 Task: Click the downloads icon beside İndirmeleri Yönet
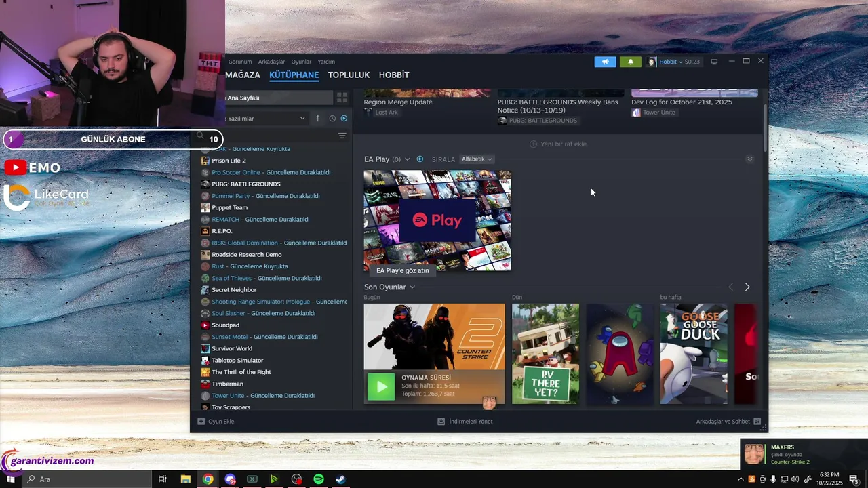[x=441, y=421]
